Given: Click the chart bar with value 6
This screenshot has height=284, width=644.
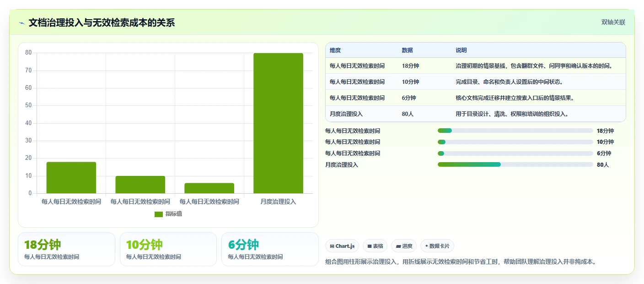Looking at the screenshot, I should click(x=209, y=188).
